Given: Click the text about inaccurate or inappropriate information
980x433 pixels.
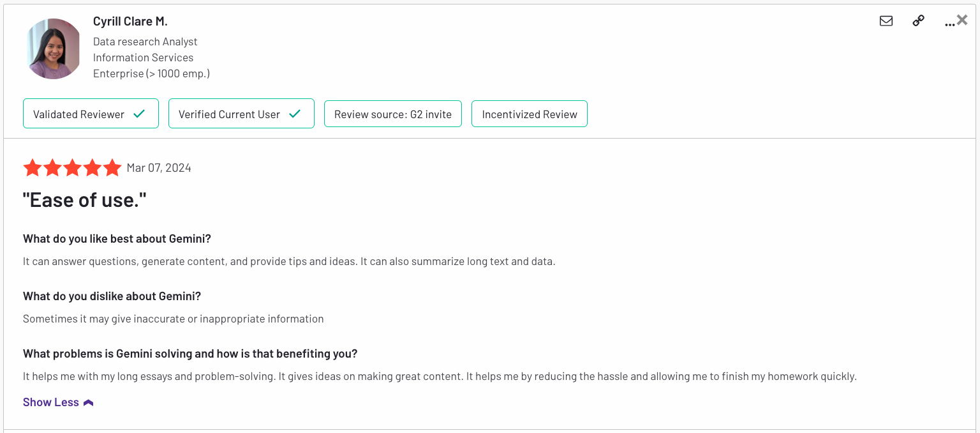Looking at the screenshot, I should coord(174,319).
